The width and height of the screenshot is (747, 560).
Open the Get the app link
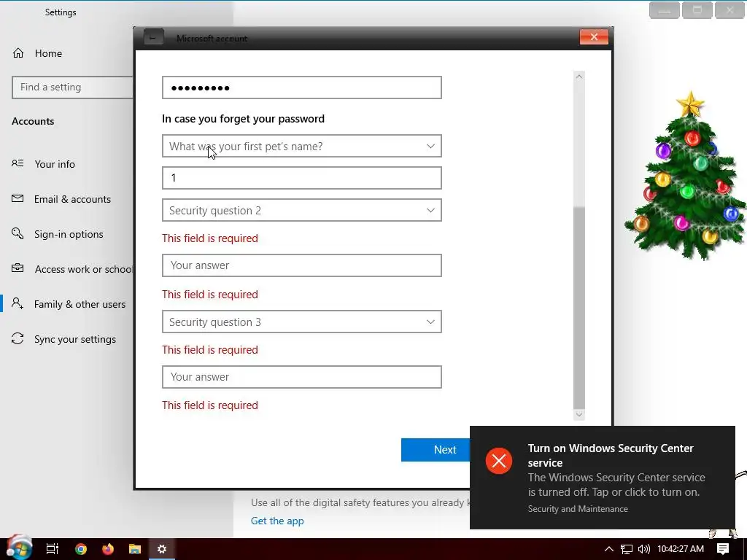277,521
